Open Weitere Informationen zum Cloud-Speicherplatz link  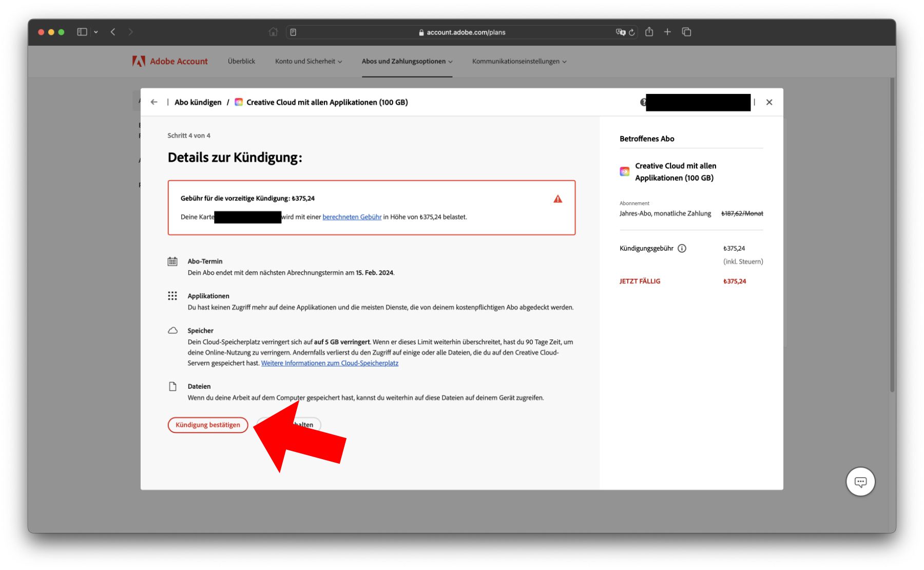330,364
